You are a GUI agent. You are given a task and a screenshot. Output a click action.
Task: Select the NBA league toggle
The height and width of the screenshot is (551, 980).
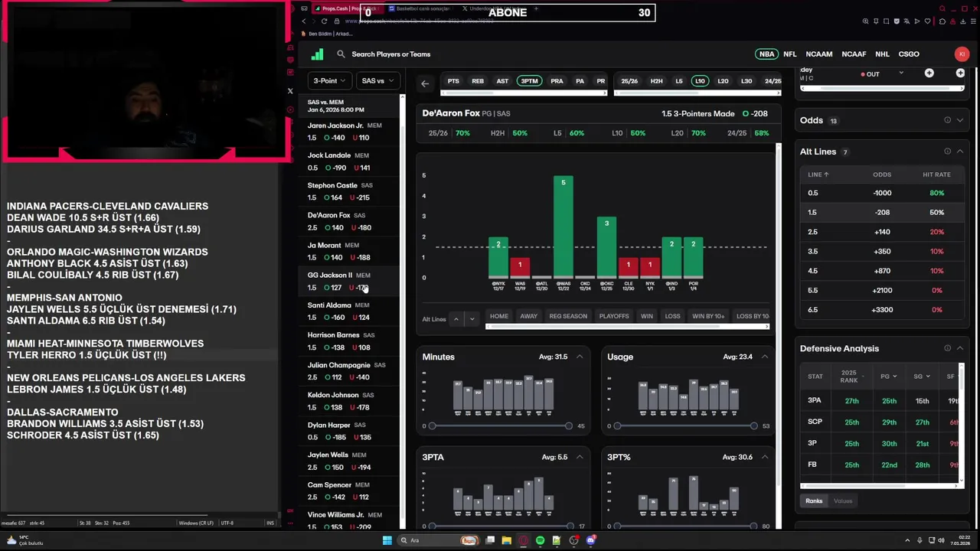766,54
